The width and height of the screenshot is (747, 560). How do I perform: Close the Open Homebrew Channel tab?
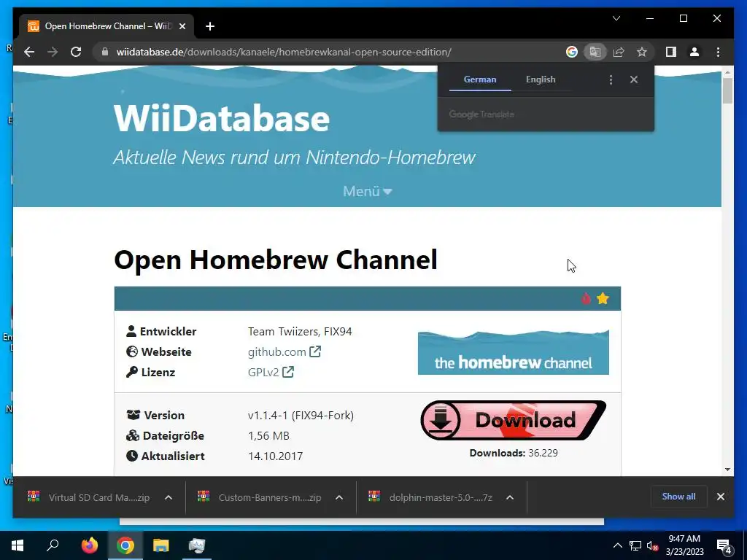(182, 26)
